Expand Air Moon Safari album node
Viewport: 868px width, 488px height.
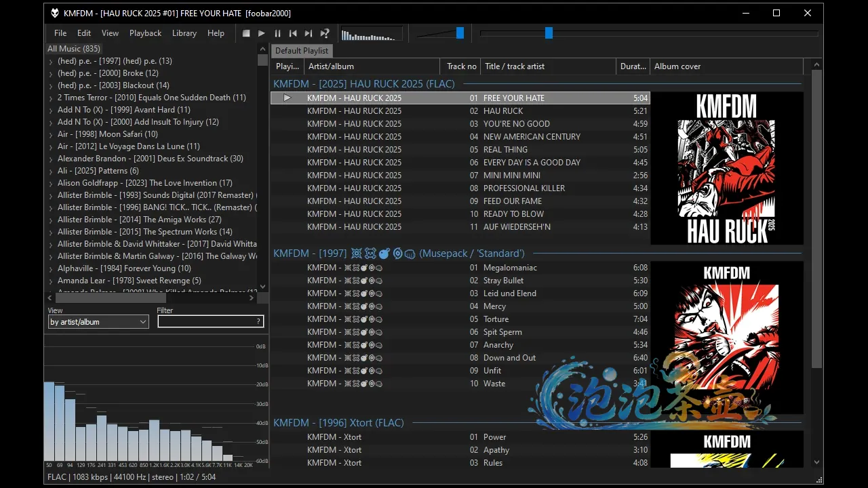coord(51,134)
